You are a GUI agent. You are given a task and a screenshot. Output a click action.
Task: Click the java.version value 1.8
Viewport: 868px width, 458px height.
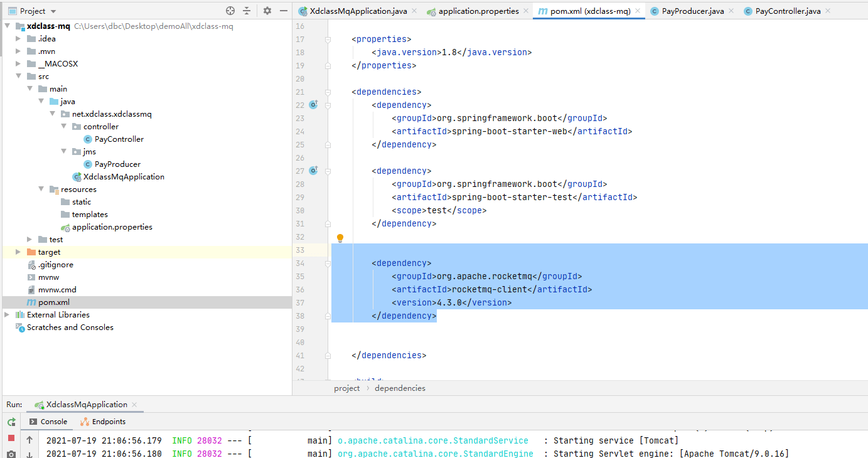[450, 53]
